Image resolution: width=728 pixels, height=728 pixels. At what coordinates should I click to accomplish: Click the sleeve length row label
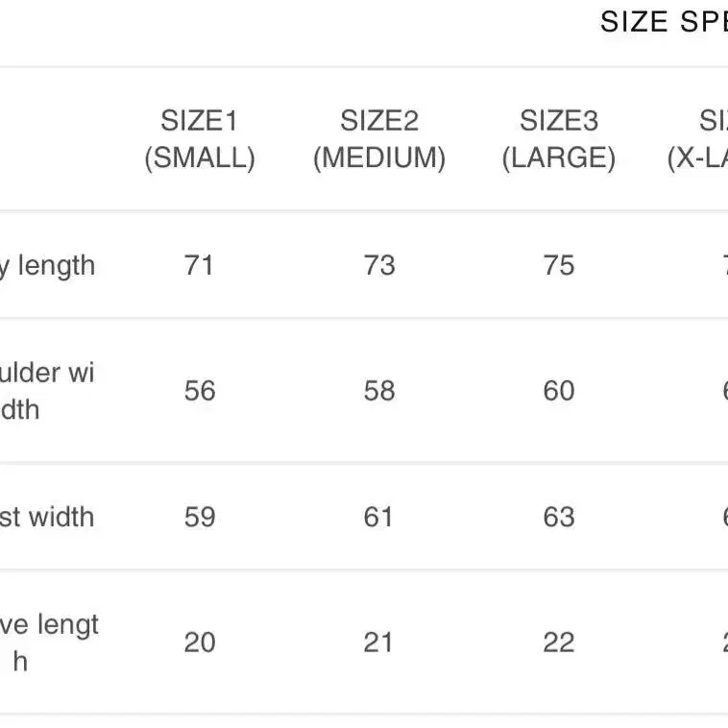click(x=49, y=643)
